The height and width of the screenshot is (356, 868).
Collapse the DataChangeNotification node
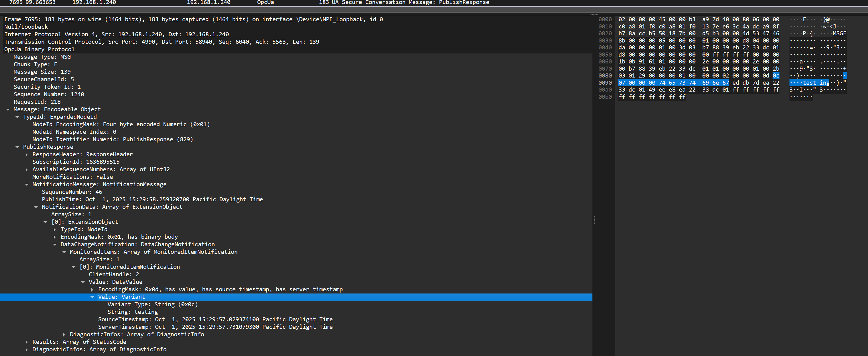55,244
